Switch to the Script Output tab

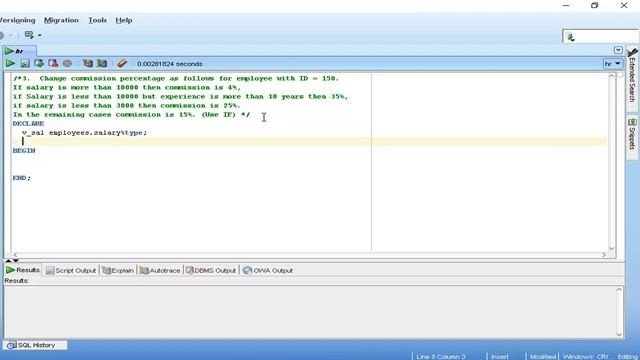71,270
